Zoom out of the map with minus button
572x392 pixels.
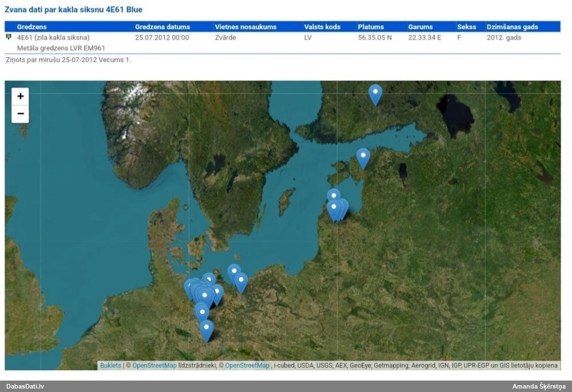[21, 113]
